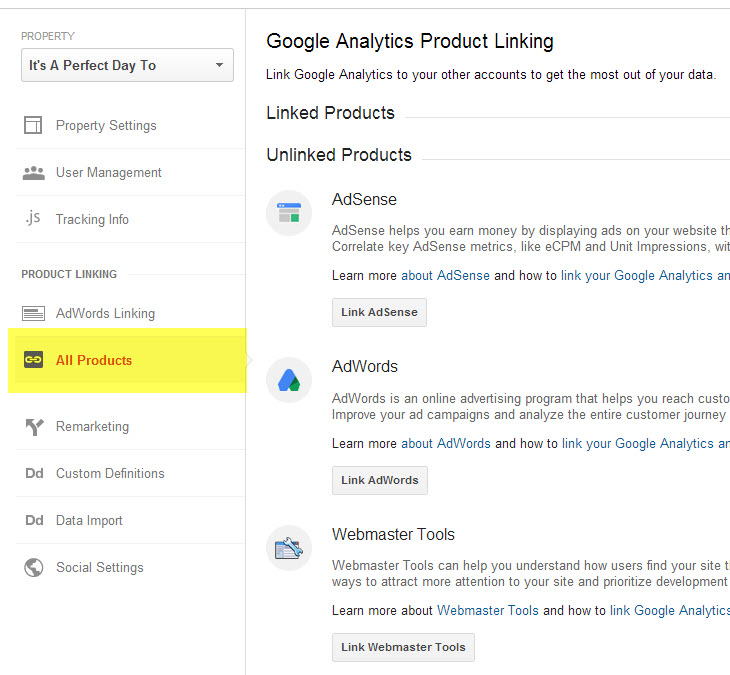
Task: Follow the 'about AdWords' link
Action: (x=446, y=444)
